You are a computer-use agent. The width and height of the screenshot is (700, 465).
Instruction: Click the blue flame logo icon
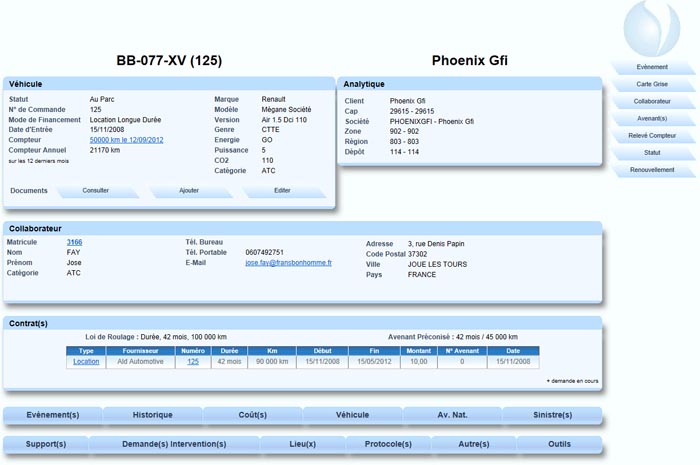pyautogui.click(x=654, y=30)
